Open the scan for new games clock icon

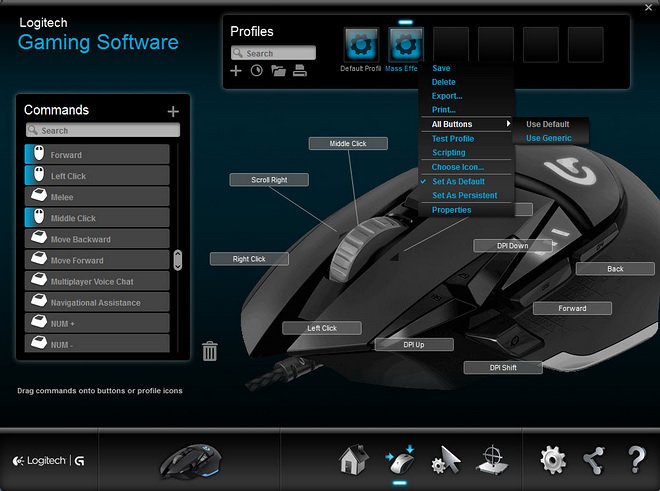256,71
